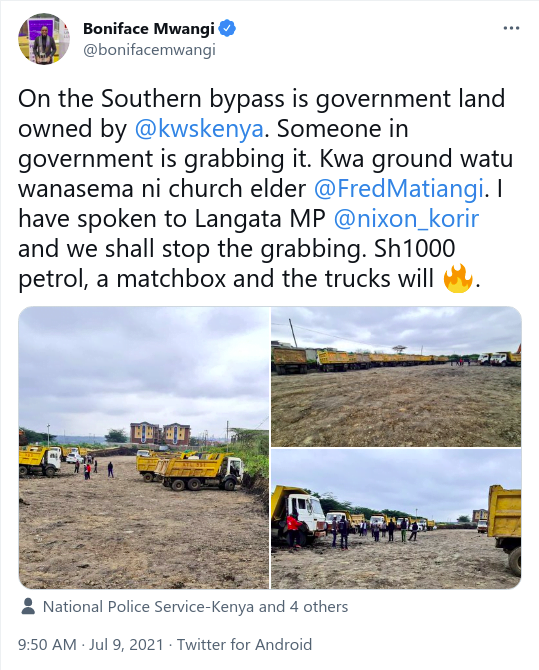Click the tweet text about Southern bypass
The height and width of the screenshot is (670, 539).
(265, 188)
